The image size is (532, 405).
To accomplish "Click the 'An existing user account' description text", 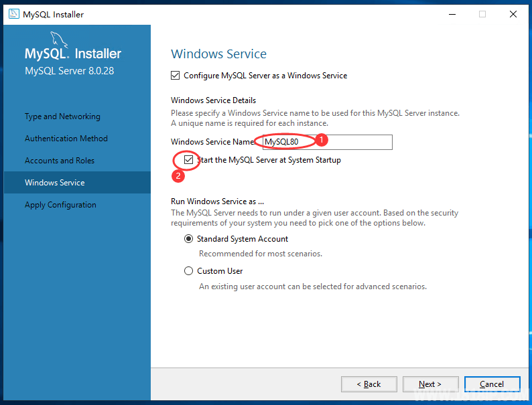I will point(313,287).
